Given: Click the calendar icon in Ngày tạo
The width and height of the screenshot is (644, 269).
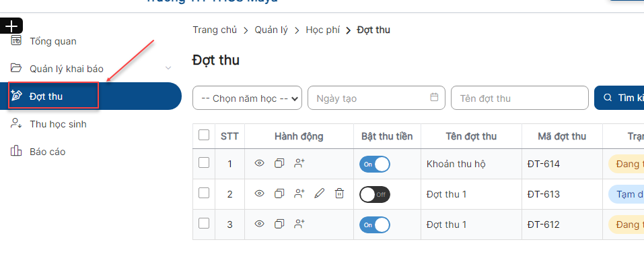Looking at the screenshot, I should click(x=434, y=98).
